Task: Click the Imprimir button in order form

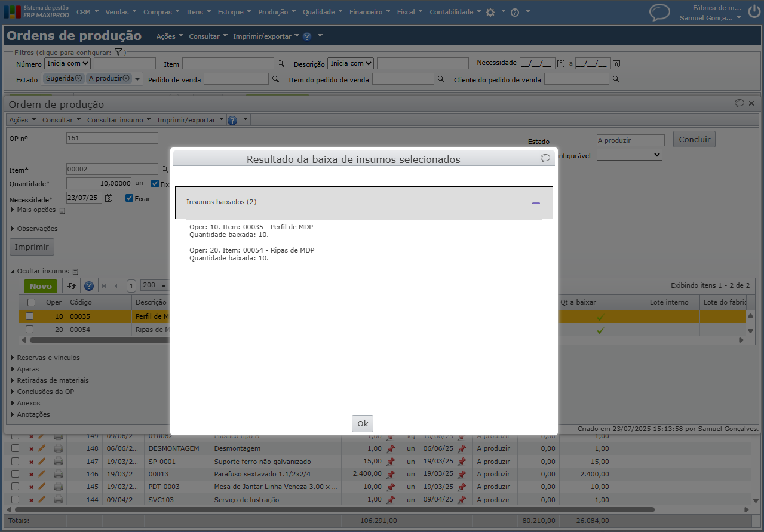Action: point(32,247)
